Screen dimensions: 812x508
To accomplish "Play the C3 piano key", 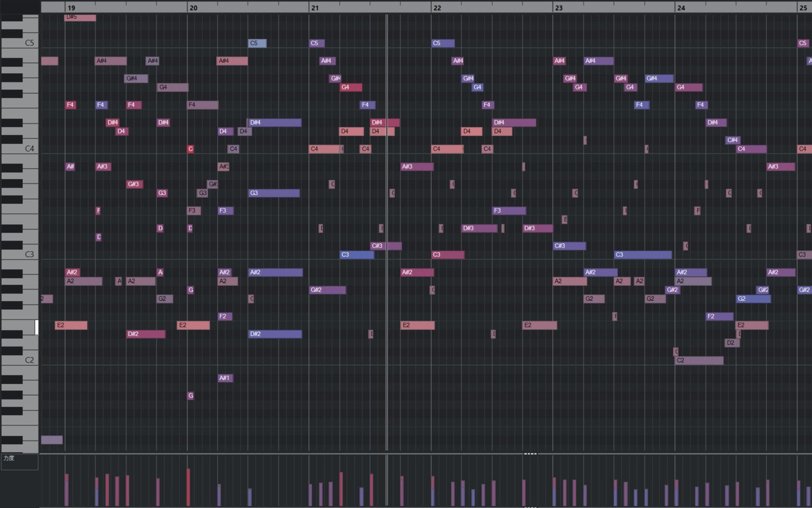I will [x=19, y=254].
